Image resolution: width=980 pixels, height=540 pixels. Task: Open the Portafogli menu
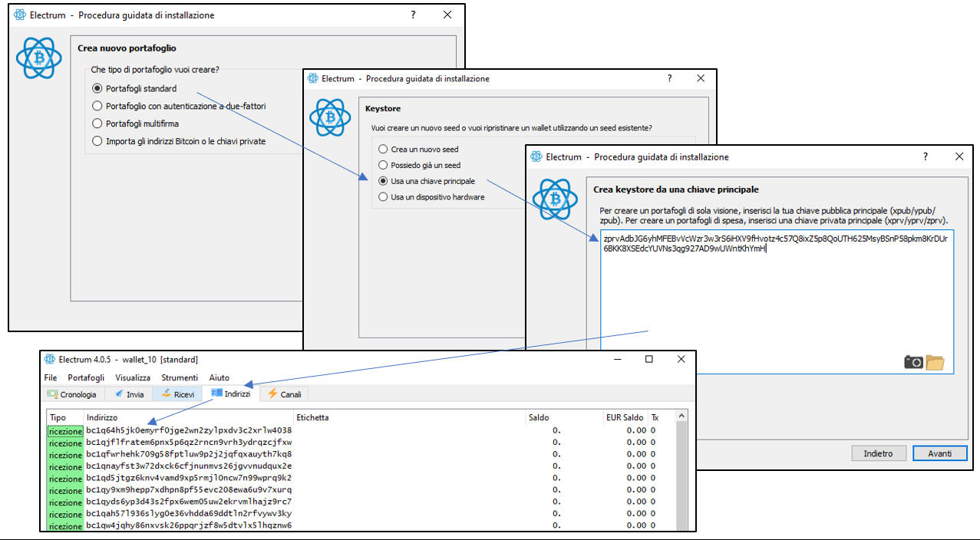[x=86, y=377]
